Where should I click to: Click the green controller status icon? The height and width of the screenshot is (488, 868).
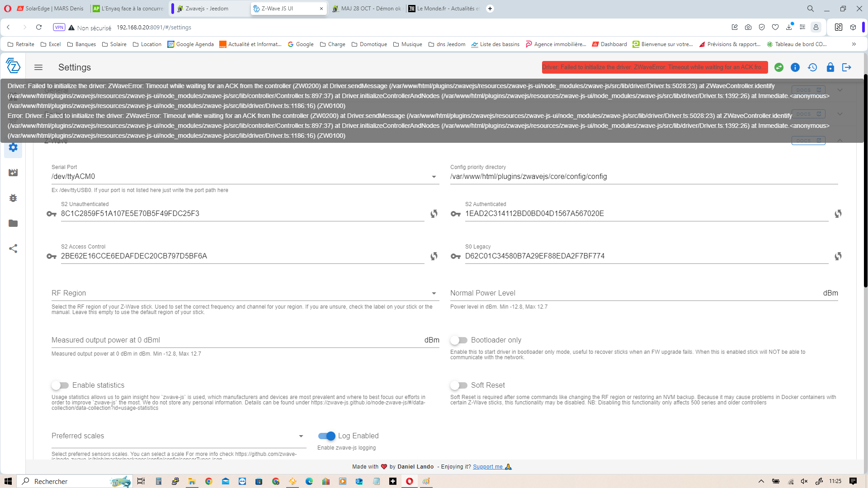click(778, 67)
